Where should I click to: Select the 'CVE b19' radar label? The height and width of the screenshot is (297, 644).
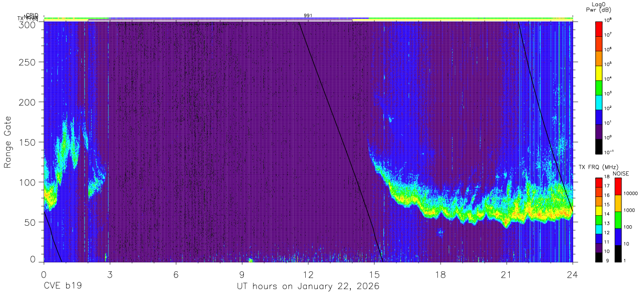point(62,287)
